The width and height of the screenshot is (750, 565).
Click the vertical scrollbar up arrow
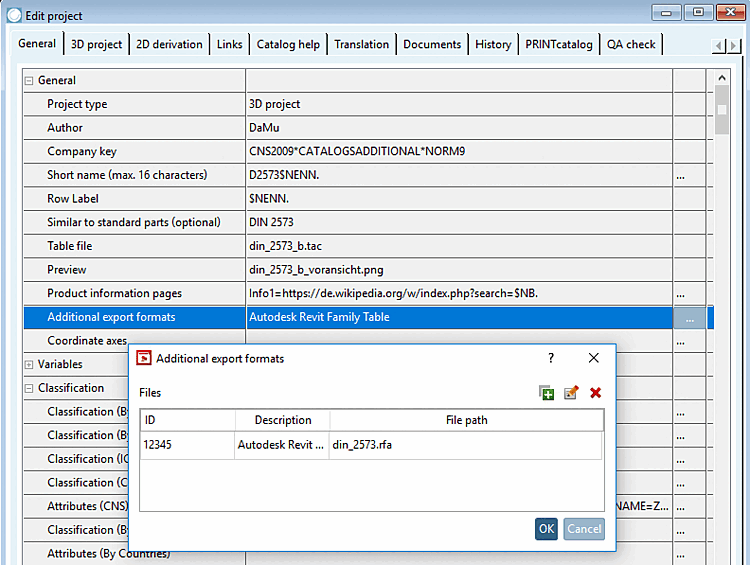[722, 78]
